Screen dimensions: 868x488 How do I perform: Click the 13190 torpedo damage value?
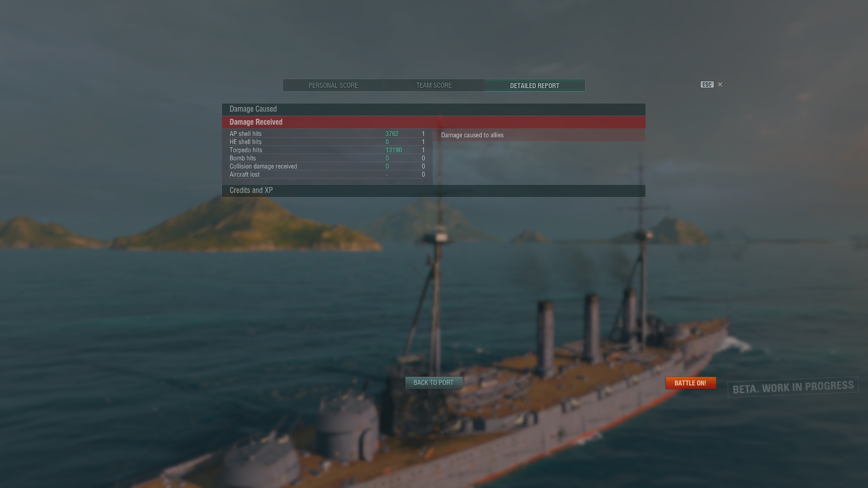tap(394, 150)
